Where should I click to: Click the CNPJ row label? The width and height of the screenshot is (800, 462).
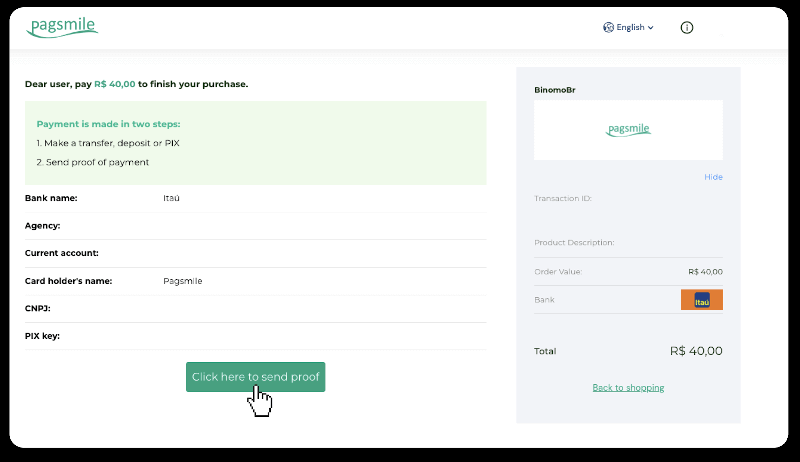[x=38, y=308]
